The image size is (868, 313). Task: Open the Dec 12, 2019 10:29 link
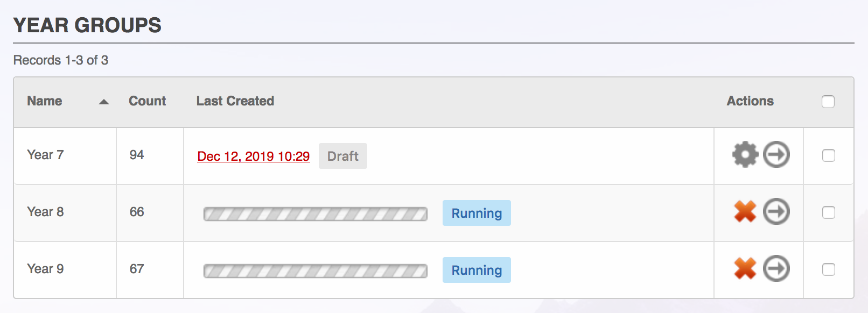coord(253,156)
